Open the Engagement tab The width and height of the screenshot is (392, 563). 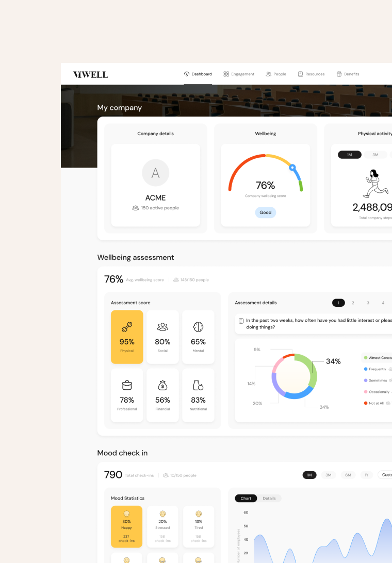click(x=239, y=74)
